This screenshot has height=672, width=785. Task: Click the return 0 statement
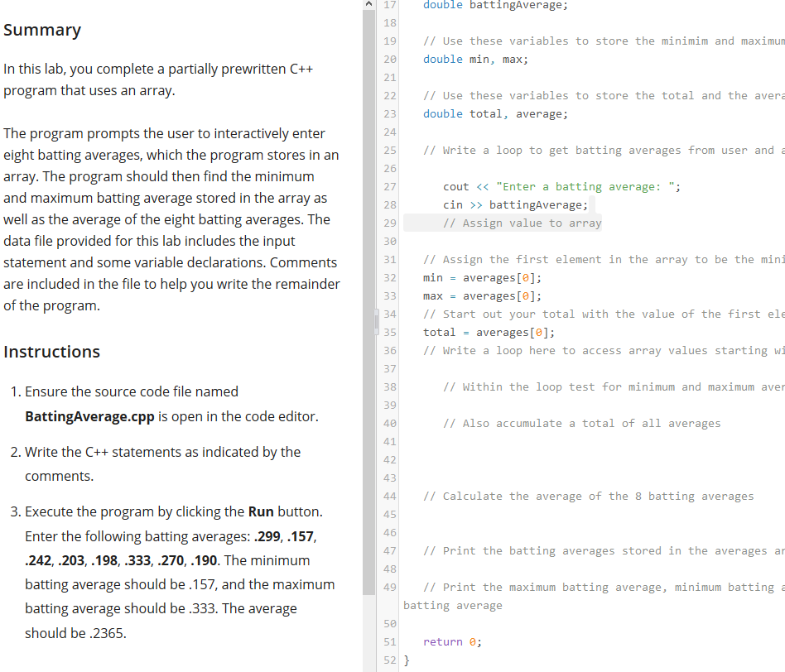pos(453,641)
